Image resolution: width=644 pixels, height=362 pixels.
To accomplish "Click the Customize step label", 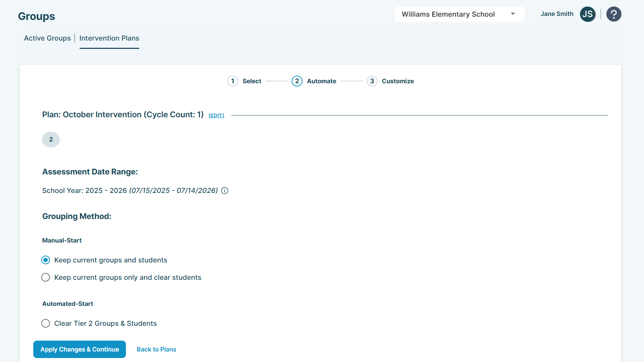I will click(398, 81).
